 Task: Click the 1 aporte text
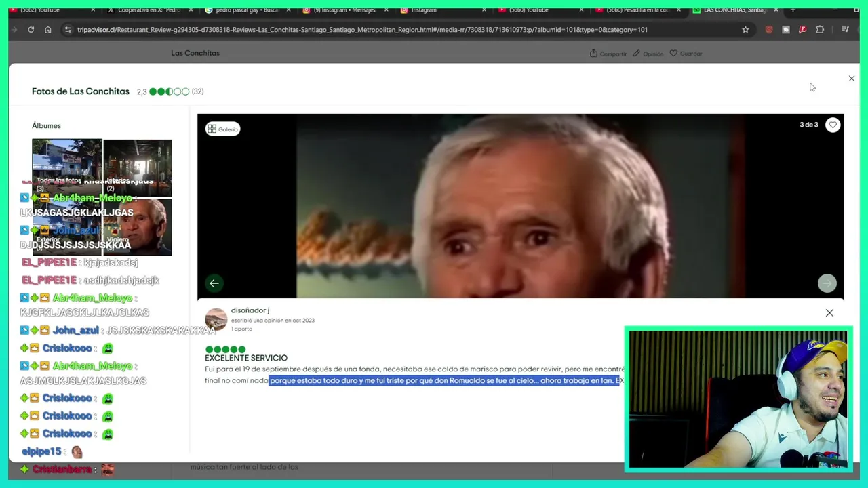[x=241, y=329]
